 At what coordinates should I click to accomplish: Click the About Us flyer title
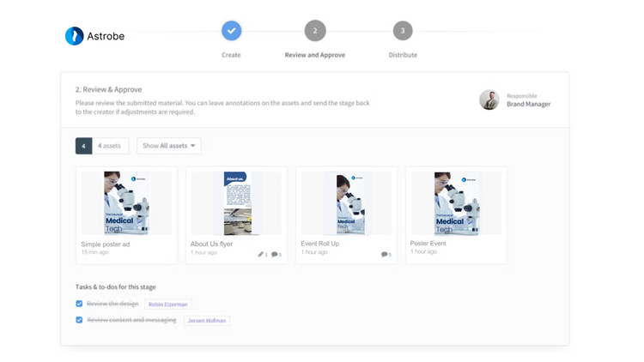211,244
